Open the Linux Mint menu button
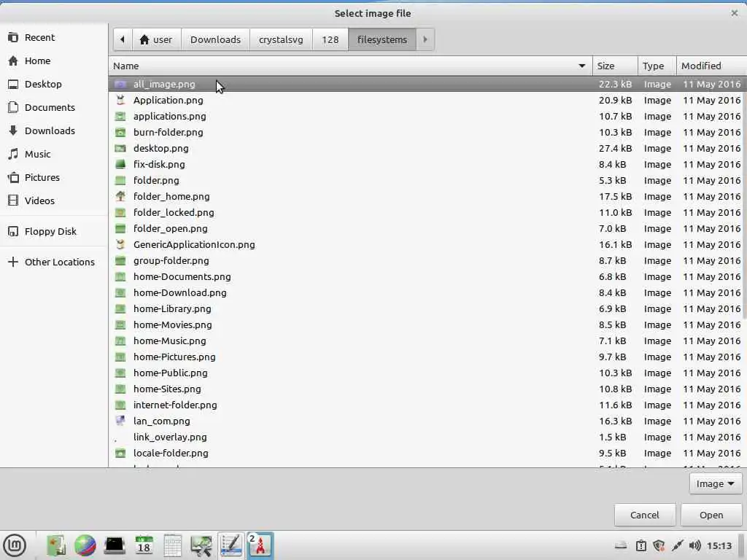747x560 pixels. tap(15, 545)
